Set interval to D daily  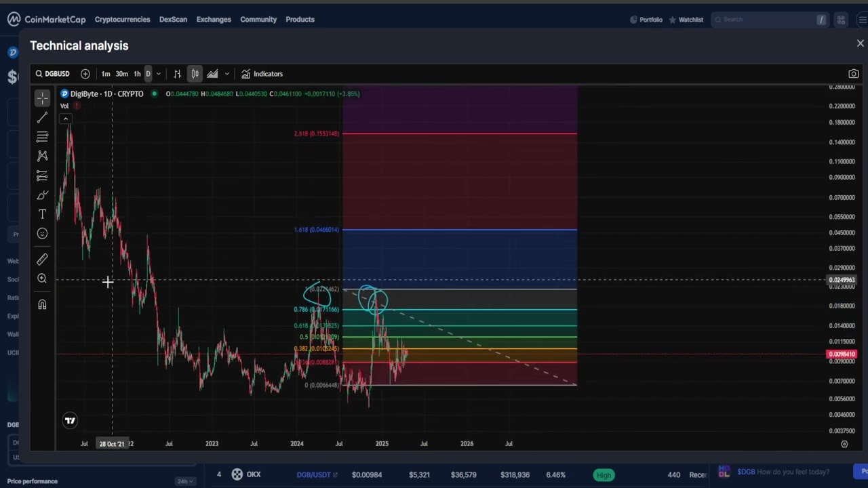tap(148, 74)
